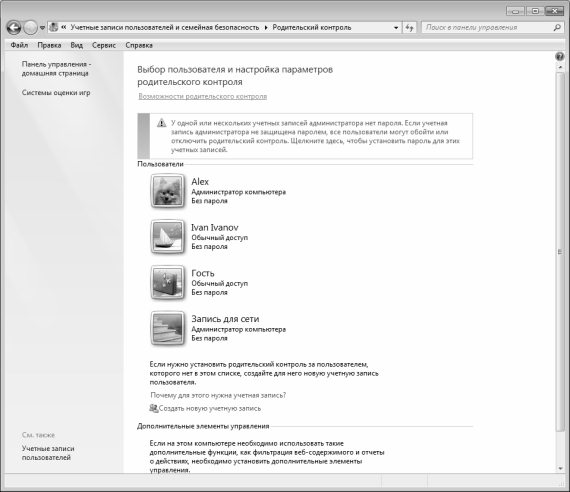The image size is (570, 492).
Task: Click the 'Alex' account name
Action: (x=200, y=181)
